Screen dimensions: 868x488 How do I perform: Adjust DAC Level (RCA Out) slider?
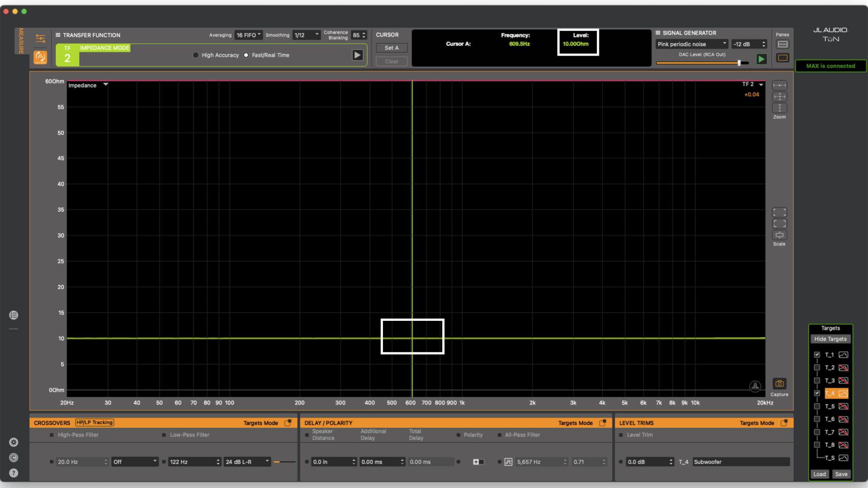coord(740,63)
